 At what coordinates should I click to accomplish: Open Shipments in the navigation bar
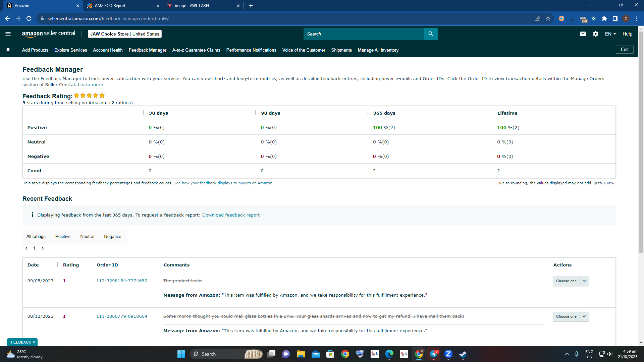tap(341, 50)
